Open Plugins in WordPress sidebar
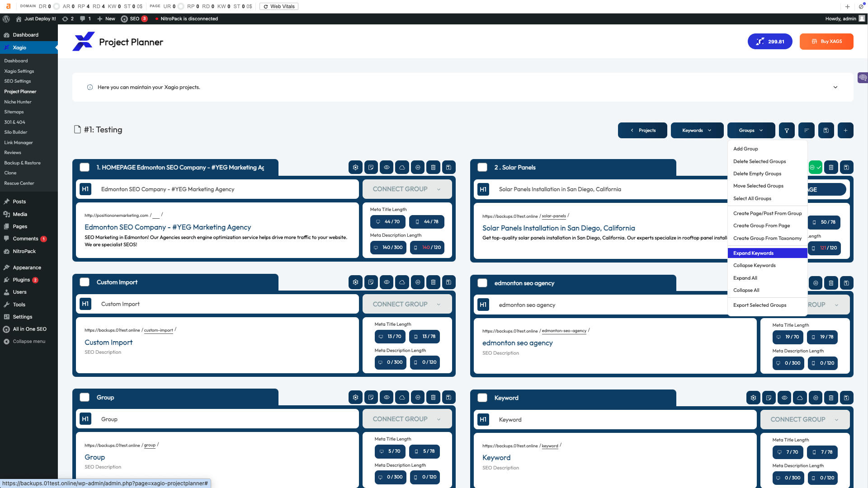The height and width of the screenshot is (488, 868). coord(21,280)
